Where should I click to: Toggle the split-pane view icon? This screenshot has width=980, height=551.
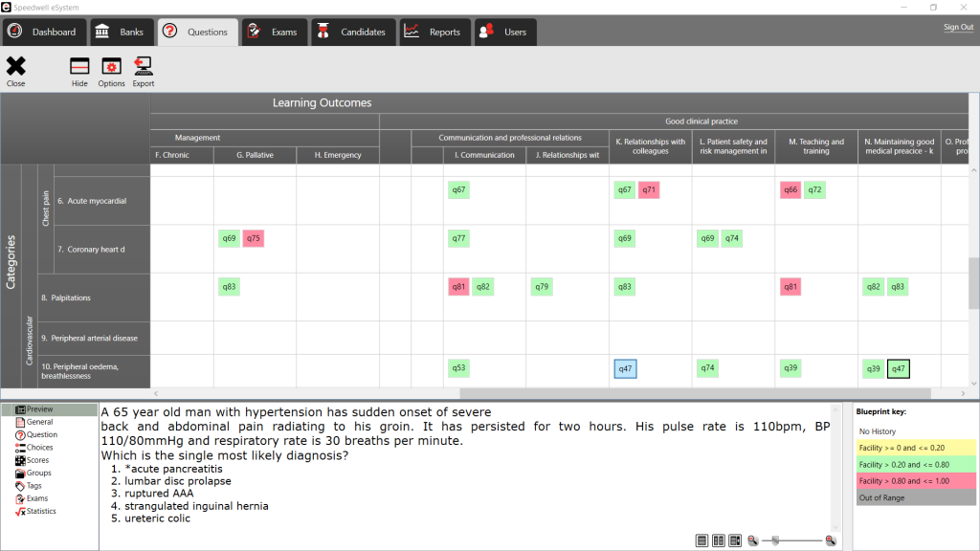click(718, 540)
